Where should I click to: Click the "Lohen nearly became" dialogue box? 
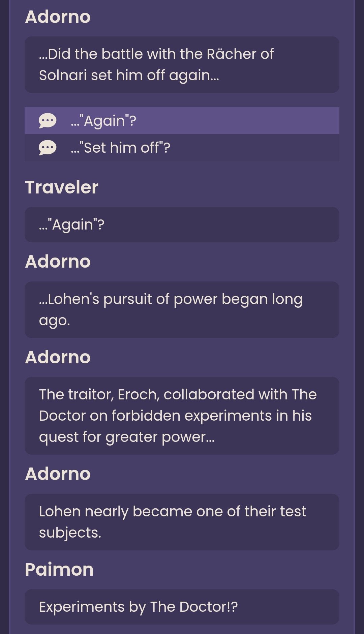point(182,522)
